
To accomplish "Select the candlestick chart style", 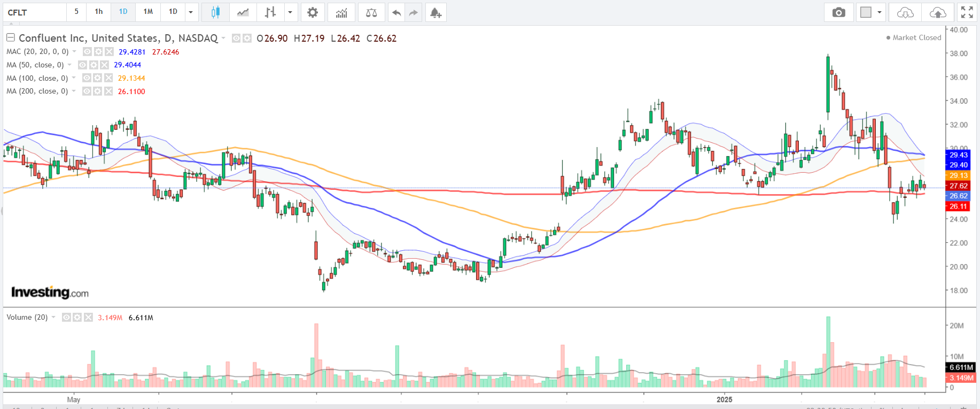I will pos(215,12).
